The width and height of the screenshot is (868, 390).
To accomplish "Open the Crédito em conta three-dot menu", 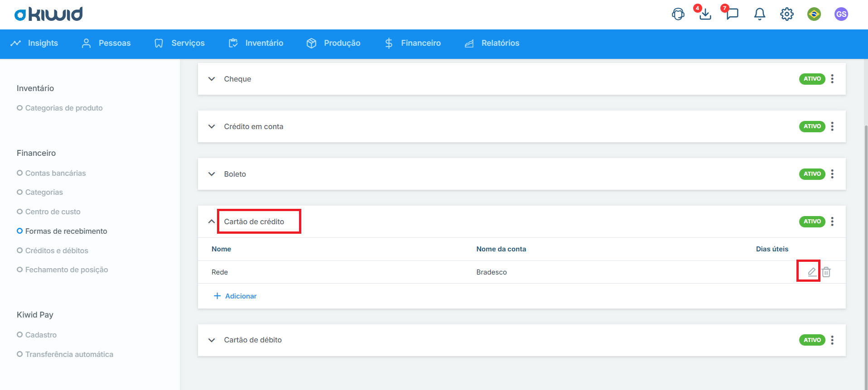I will [832, 126].
